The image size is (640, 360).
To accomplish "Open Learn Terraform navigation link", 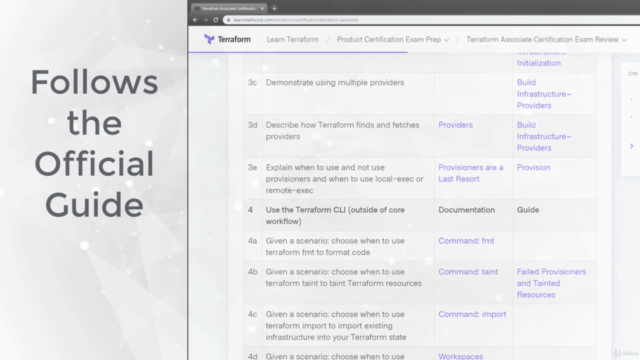I will click(292, 40).
